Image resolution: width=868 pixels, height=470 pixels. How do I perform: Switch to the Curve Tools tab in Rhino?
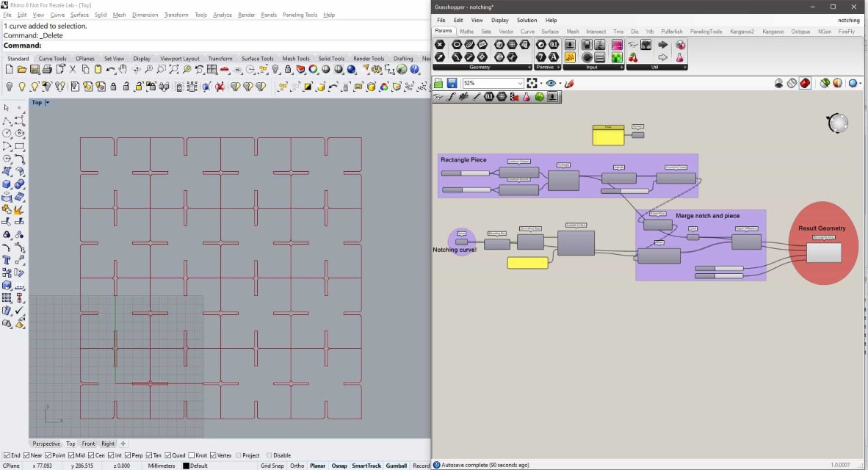click(x=52, y=58)
